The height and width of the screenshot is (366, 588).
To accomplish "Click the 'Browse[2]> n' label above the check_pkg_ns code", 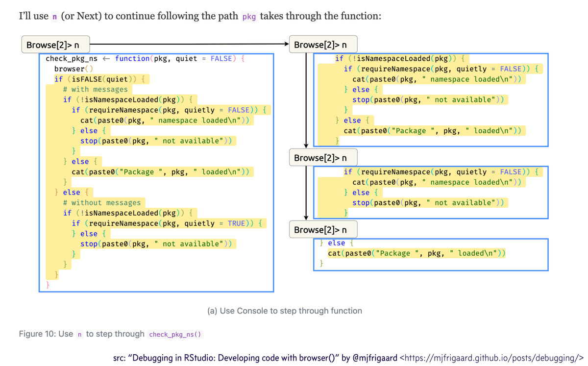I will pyautogui.click(x=55, y=45).
